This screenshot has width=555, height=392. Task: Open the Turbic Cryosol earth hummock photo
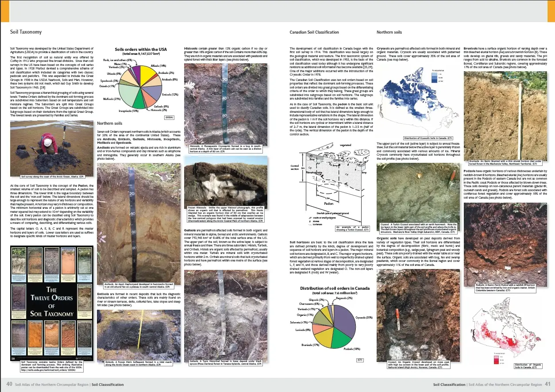click(418, 193)
